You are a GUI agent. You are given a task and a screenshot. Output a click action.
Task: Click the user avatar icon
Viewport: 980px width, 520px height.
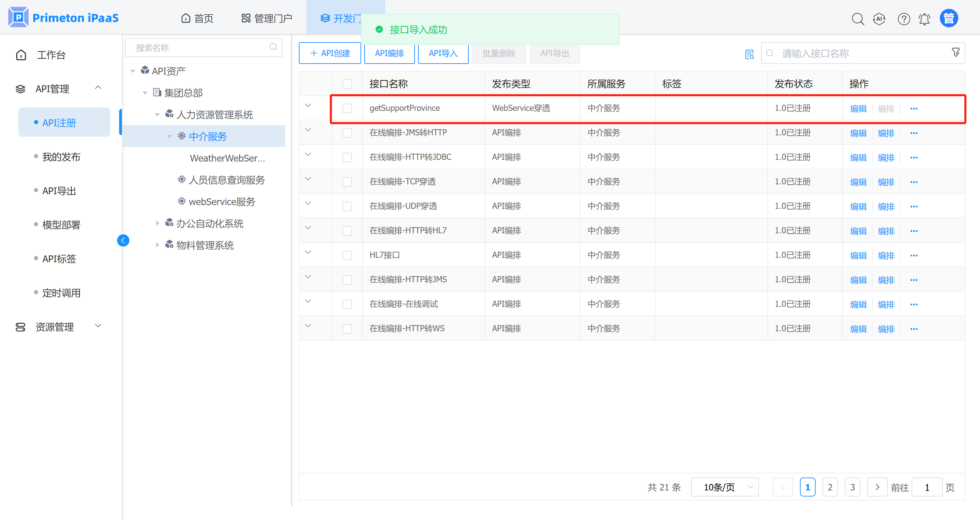click(948, 18)
